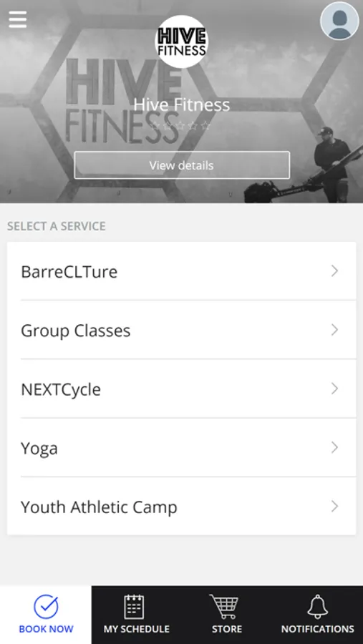The width and height of the screenshot is (363, 644).
Task: Tap the Book Now checkmark icon
Action: click(x=46, y=607)
